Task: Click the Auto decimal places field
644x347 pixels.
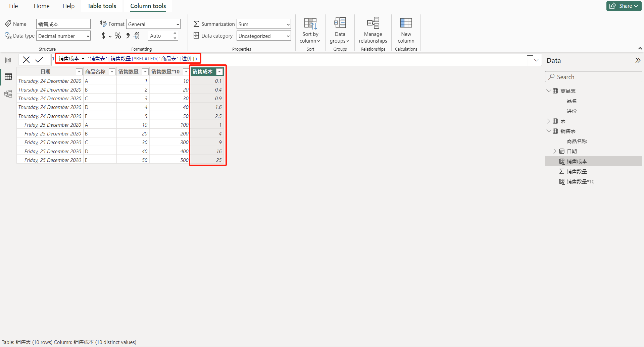Action: [x=160, y=36]
